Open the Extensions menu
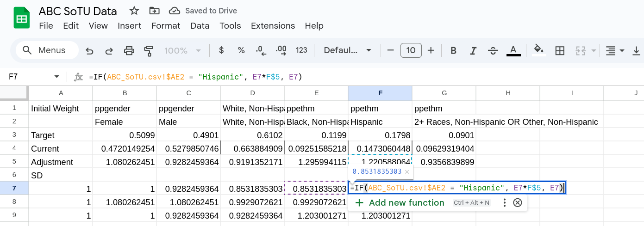The image size is (644, 226). tap(273, 26)
